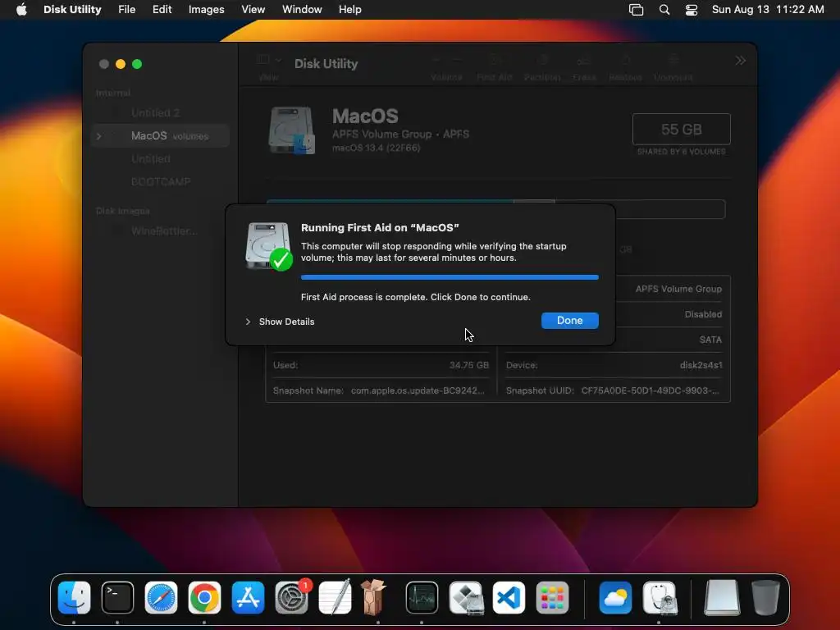The width and height of the screenshot is (840, 630).
Task: Click Disk Utility icon in the Dock
Action: tap(660, 597)
